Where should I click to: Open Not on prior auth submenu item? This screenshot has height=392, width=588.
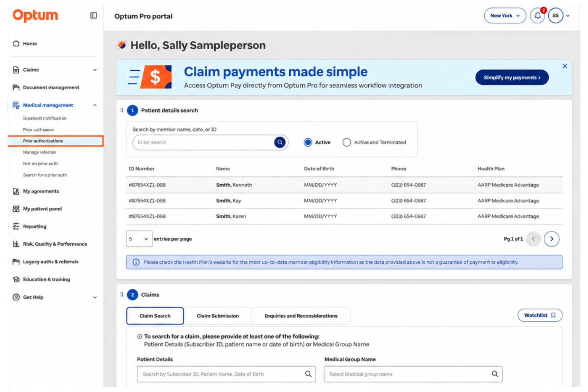41,164
